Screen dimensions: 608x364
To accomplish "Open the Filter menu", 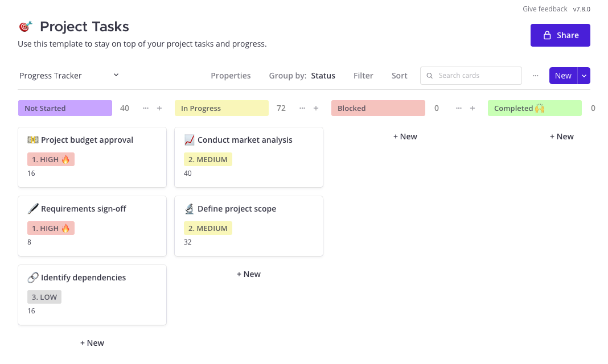I will pyautogui.click(x=363, y=76).
